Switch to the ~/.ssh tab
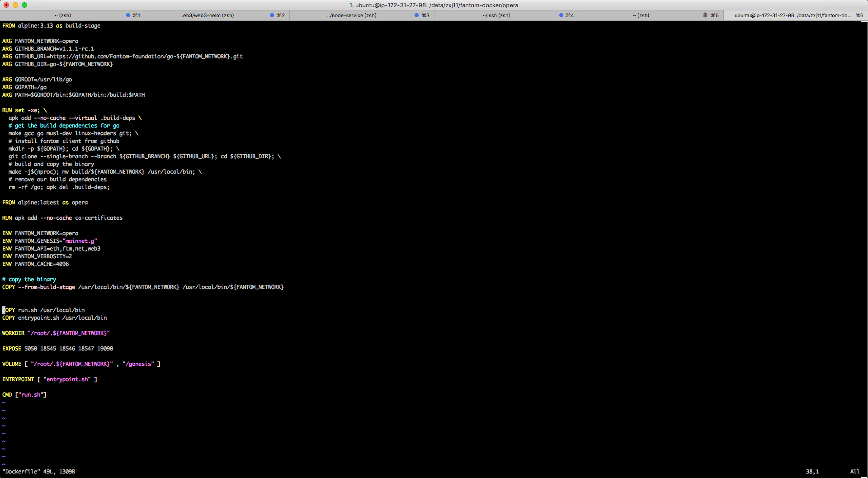 (496, 15)
